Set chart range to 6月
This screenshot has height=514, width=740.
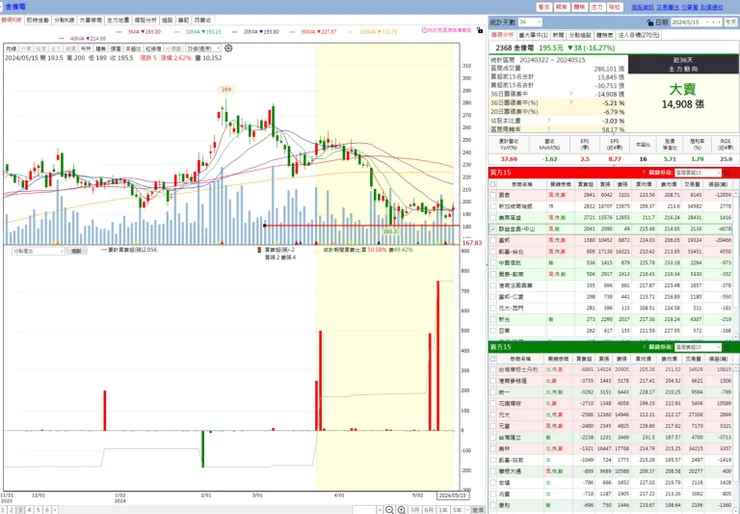429,510
